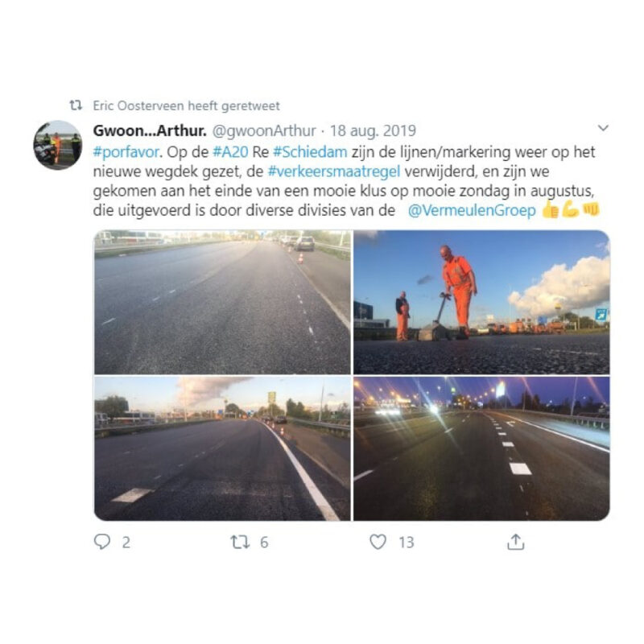644x644 pixels.
Task: Open photo with solid white edge line
Action: tap(222, 449)
